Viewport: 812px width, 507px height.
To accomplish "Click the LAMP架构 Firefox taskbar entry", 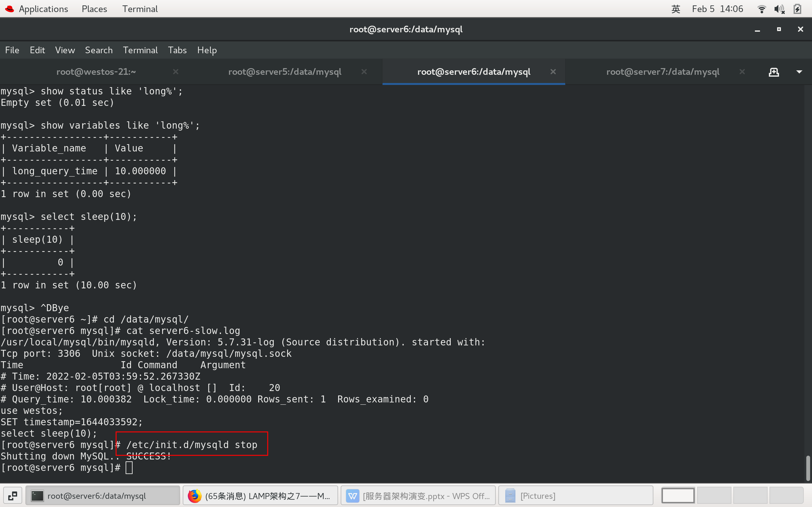I will point(260,495).
